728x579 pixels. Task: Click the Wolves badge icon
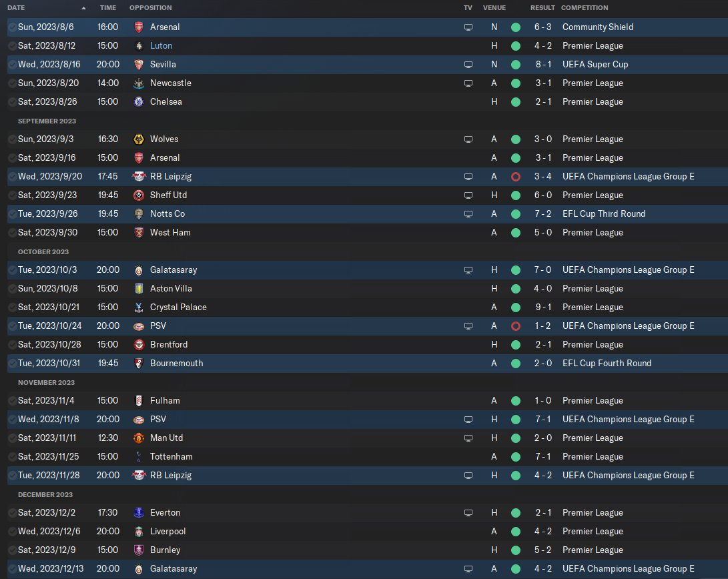(139, 139)
